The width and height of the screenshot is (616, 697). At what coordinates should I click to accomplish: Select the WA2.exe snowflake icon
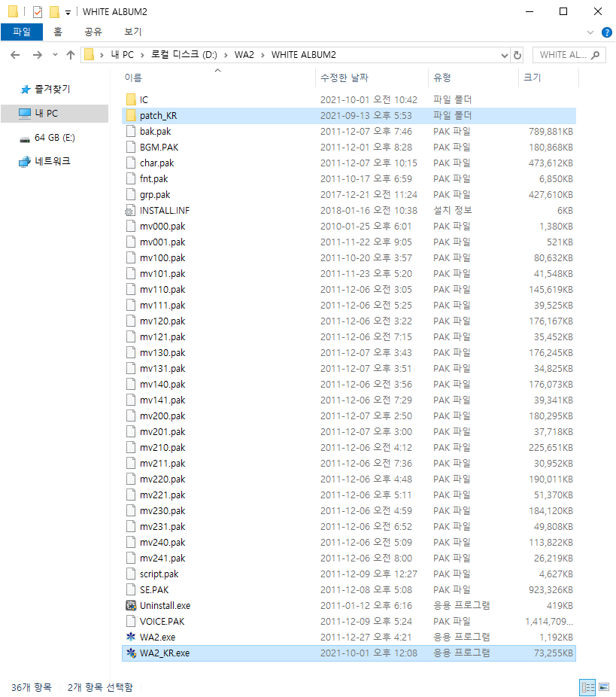pyautogui.click(x=131, y=637)
